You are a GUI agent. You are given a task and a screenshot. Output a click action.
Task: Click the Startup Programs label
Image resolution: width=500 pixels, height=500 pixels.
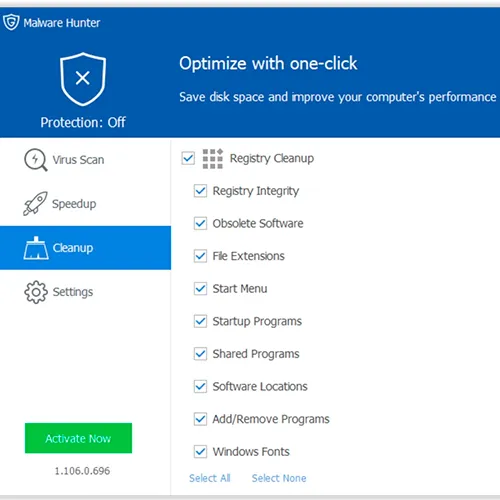(257, 321)
